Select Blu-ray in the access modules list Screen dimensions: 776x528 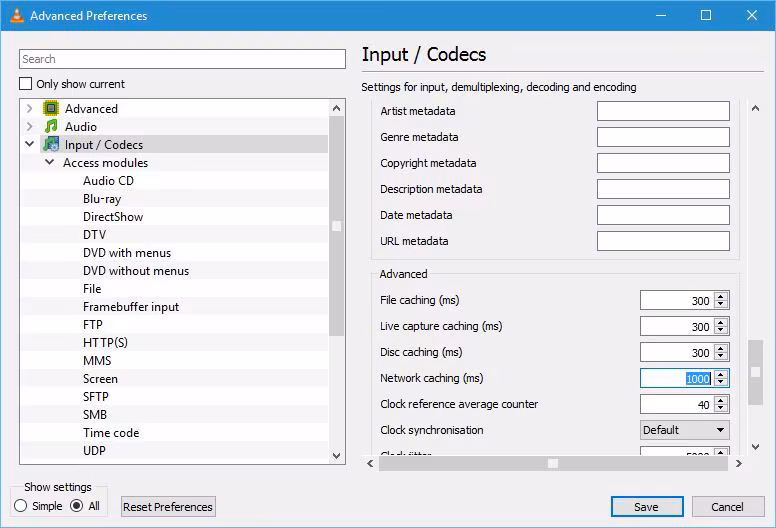click(102, 199)
